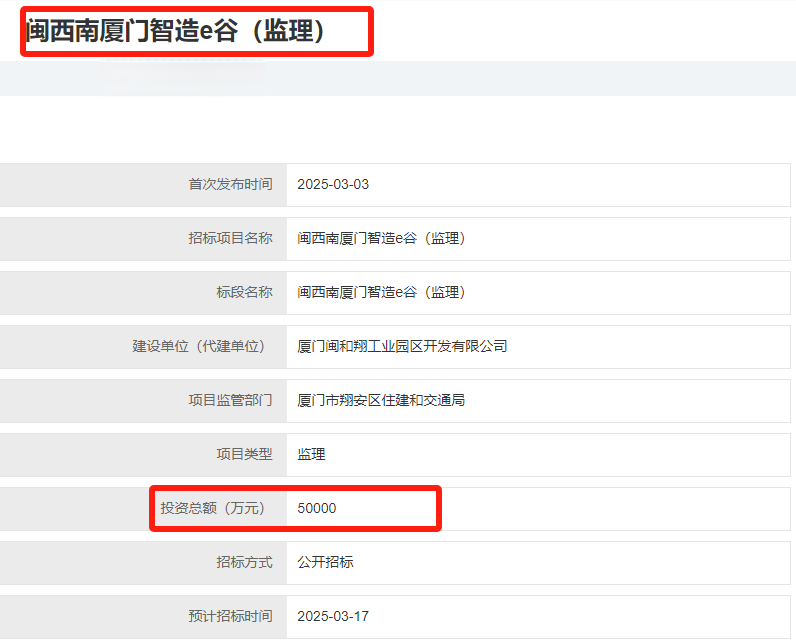Screen dimensions: 796x644
Task: Click the 项目类型 value 监理
Action: pos(311,454)
